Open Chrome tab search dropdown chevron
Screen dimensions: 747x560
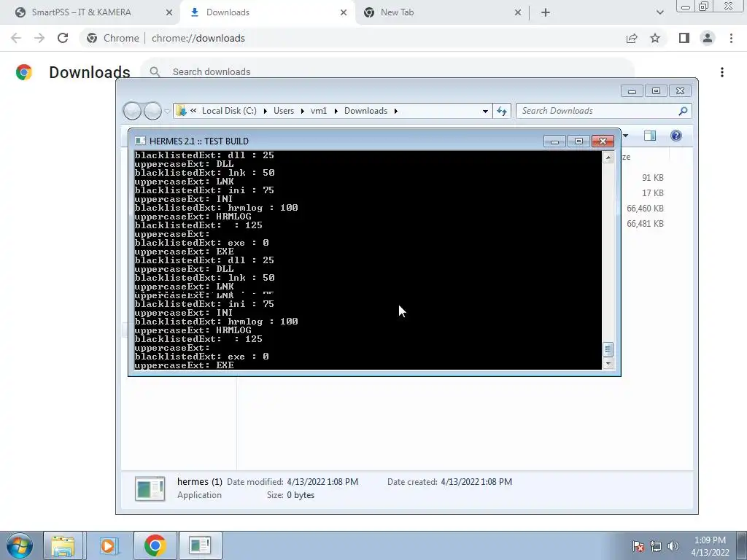659,13
